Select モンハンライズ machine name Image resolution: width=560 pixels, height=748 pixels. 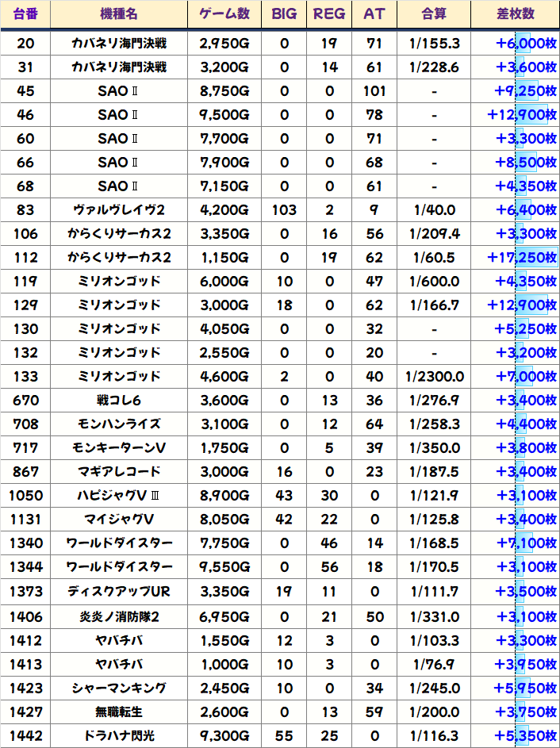pyautogui.click(x=119, y=424)
